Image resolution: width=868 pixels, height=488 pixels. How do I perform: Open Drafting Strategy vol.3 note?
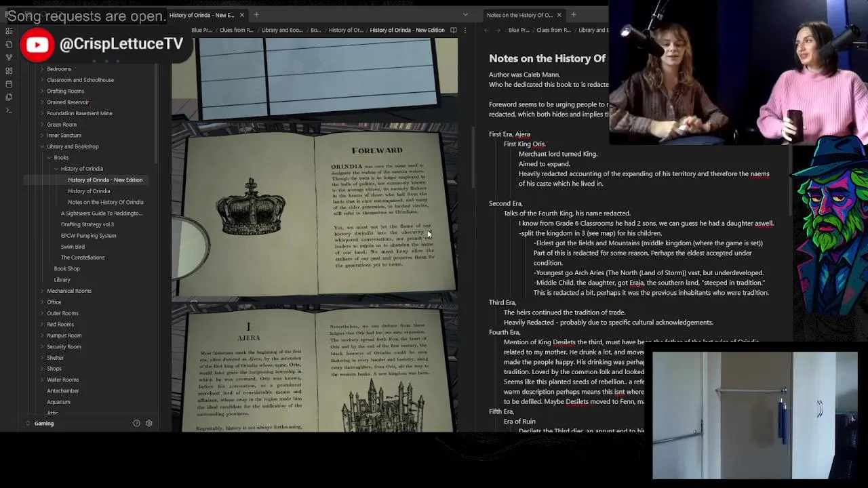(87, 224)
